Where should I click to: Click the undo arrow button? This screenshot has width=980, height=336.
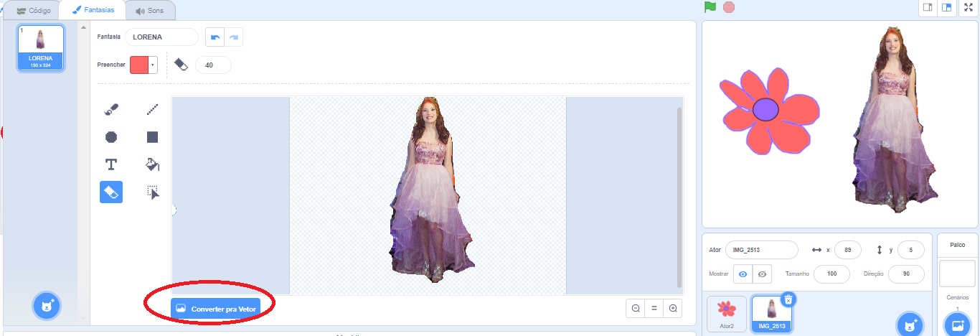tap(215, 37)
